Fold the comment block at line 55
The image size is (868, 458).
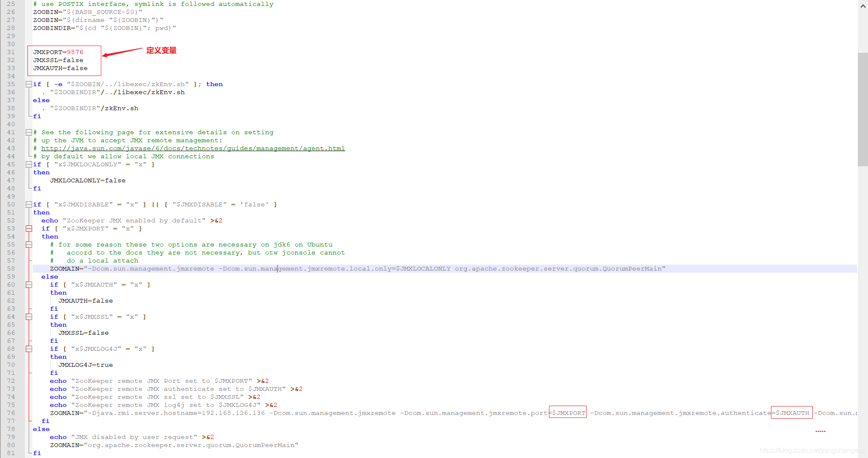click(29, 244)
